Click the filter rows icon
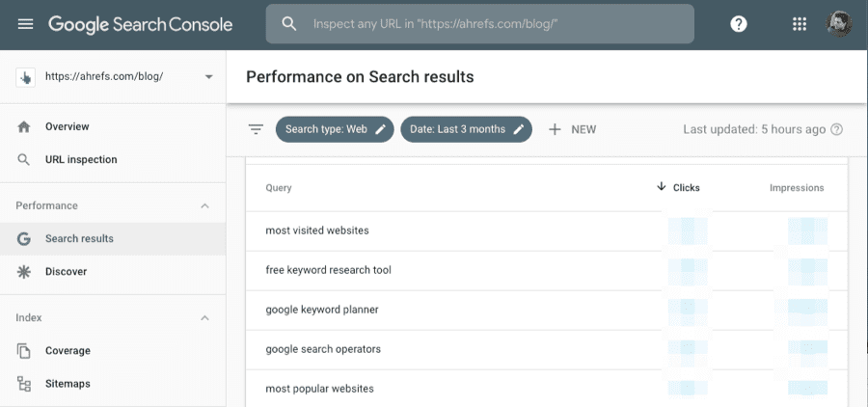Image resolution: width=868 pixels, height=407 pixels. coord(256,129)
